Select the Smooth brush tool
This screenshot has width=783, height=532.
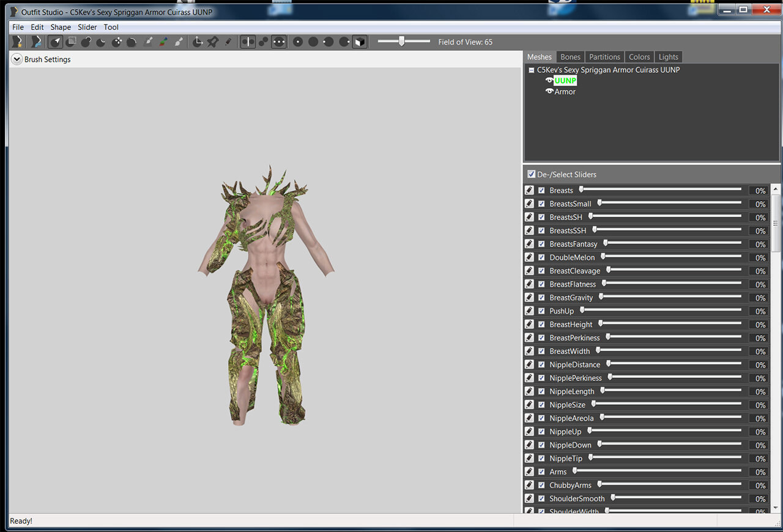[132, 42]
